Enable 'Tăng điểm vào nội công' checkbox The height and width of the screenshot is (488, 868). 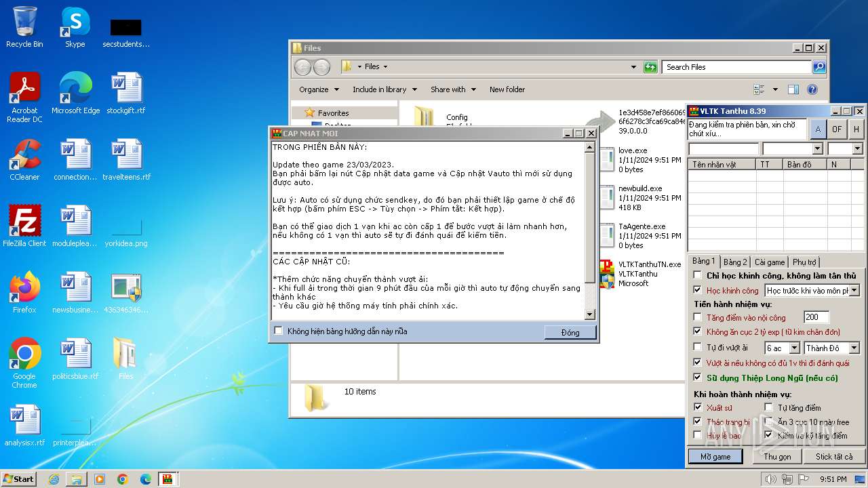[x=697, y=317]
